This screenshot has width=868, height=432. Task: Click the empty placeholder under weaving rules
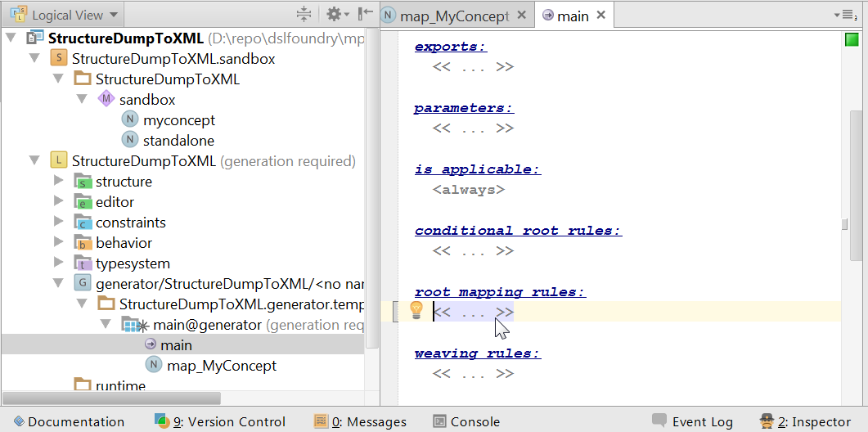coord(474,374)
